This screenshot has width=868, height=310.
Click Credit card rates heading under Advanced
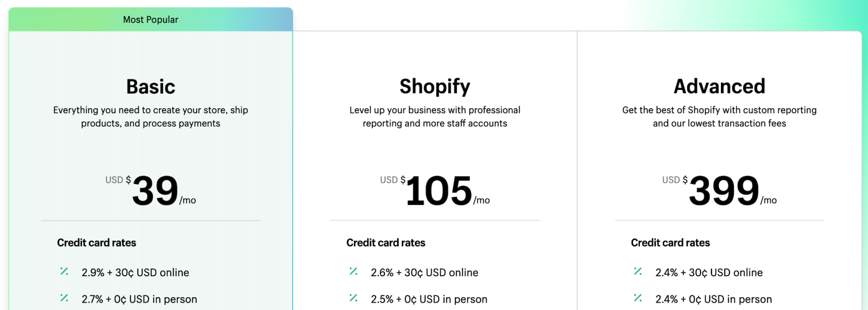[x=670, y=242]
